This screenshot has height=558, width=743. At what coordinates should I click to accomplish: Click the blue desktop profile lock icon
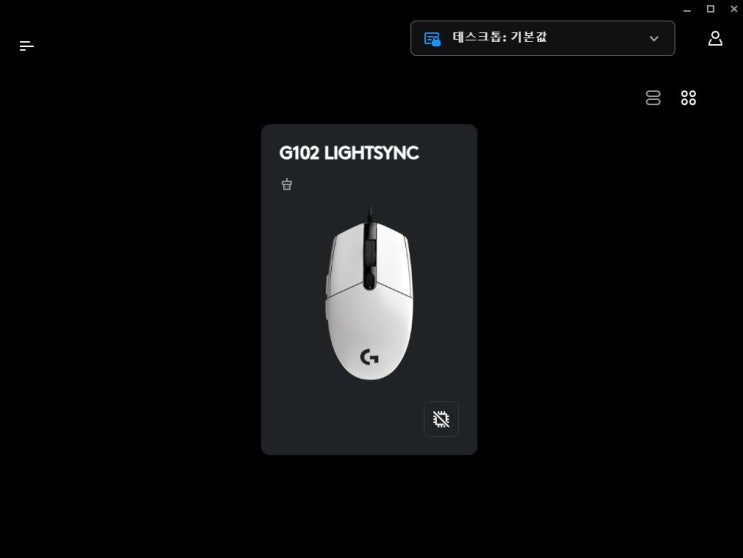tap(432, 39)
